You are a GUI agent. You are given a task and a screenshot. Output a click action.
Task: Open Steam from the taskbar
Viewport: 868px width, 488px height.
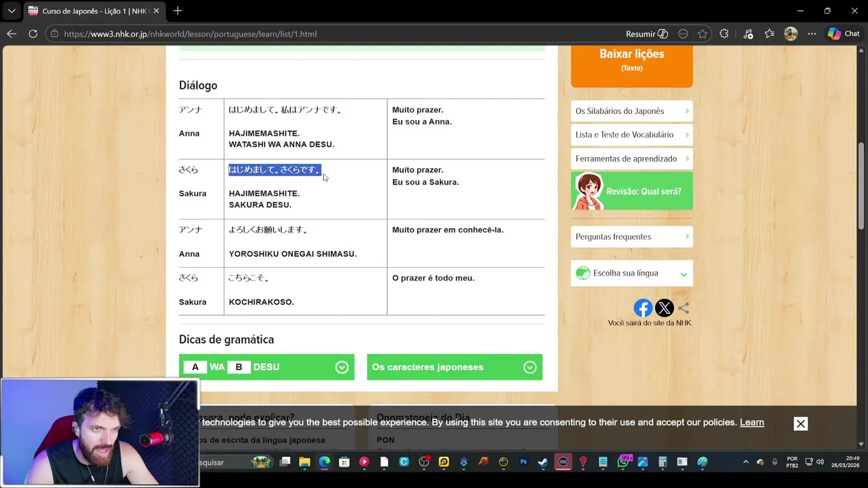click(x=543, y=462)
